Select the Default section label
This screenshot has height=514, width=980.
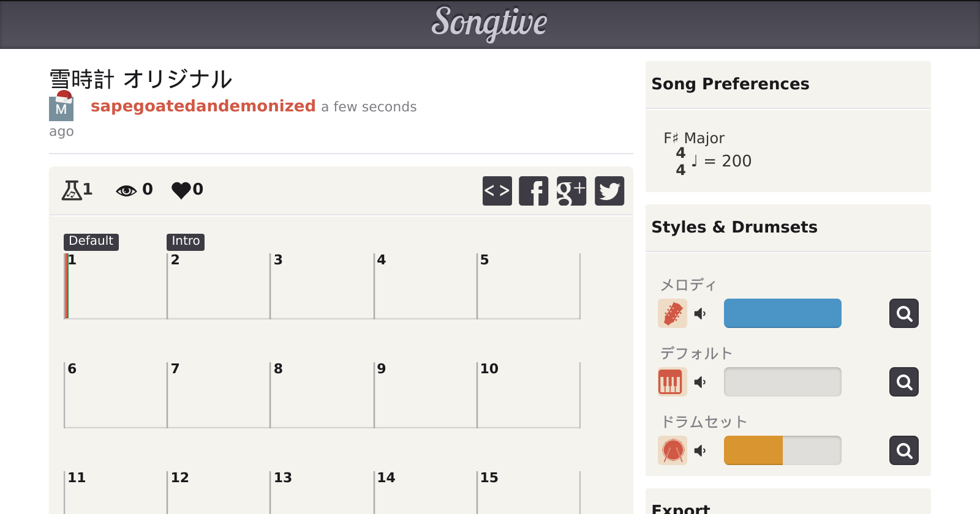[91, 241]
